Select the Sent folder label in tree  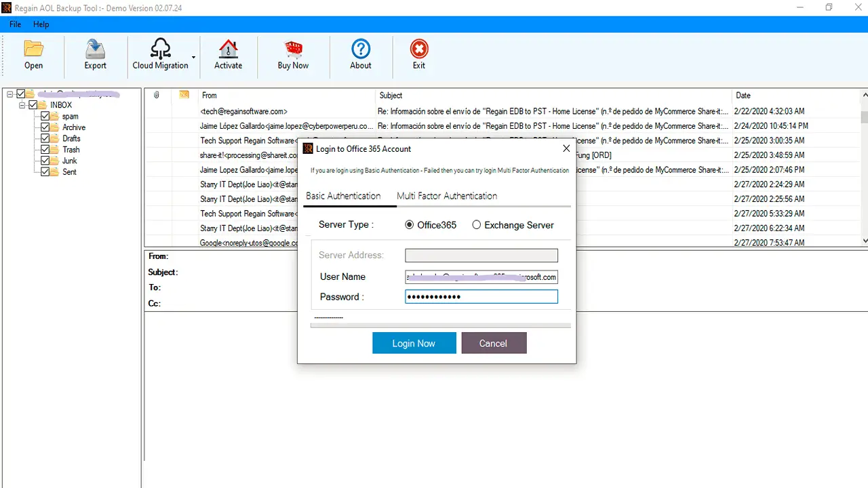click(70, 172)
